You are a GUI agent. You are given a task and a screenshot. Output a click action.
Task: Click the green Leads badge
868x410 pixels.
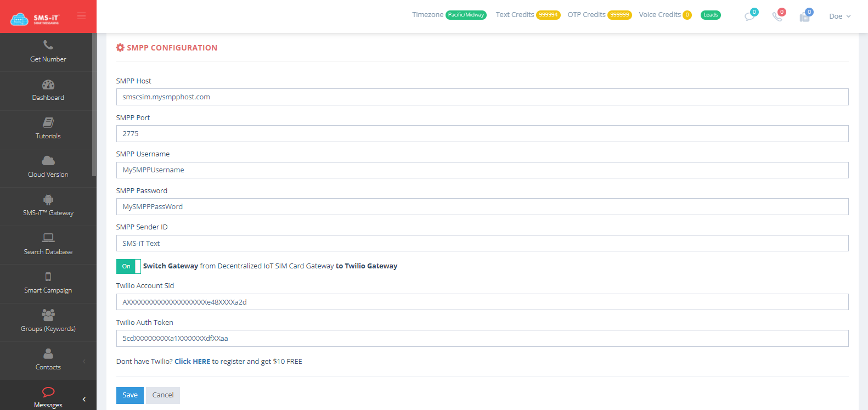click(x=711, y=15)
